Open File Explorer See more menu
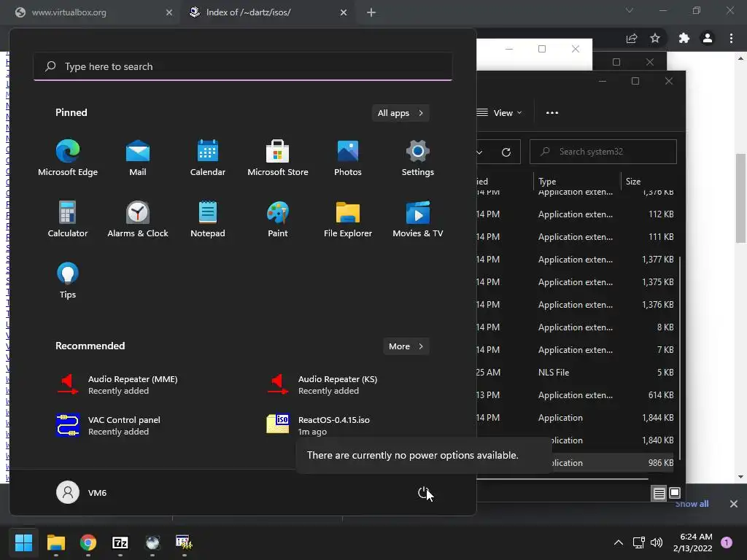This screenshot has width=747, height=560. coord(552,113)
